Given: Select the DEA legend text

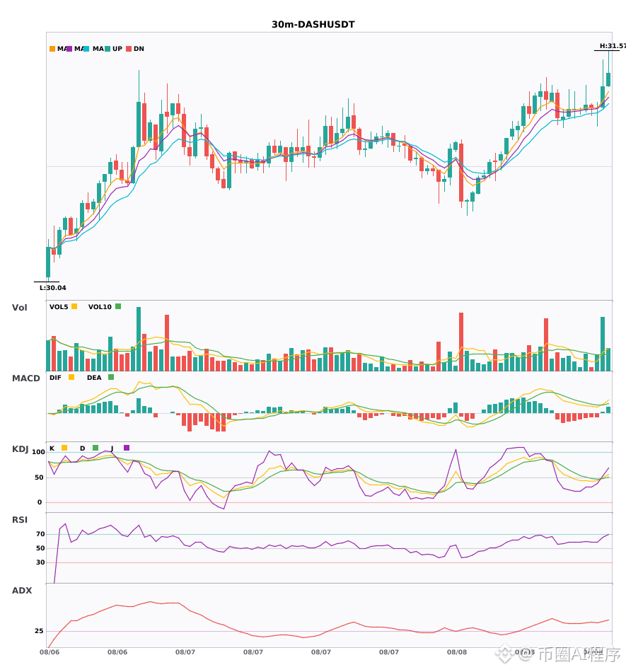Looking at the screenshot, I should tap(94, 378).
